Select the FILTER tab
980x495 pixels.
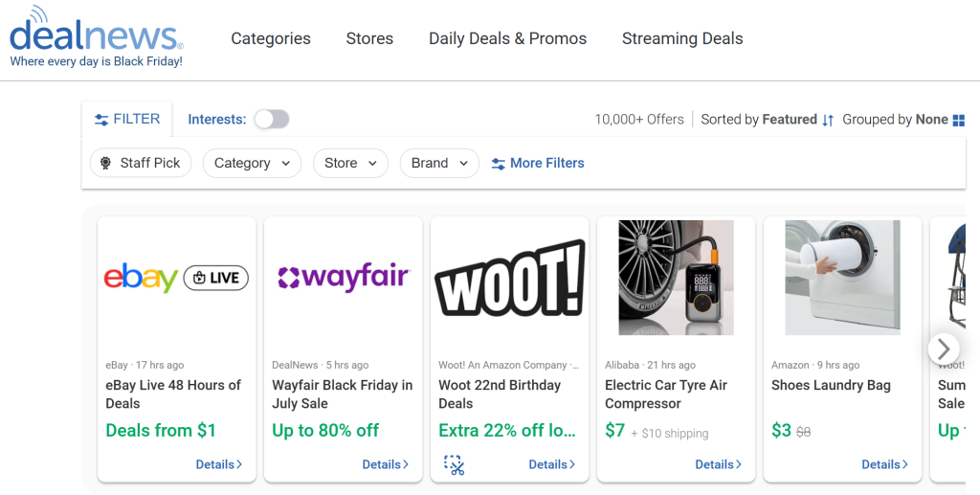tap(127, 119)
